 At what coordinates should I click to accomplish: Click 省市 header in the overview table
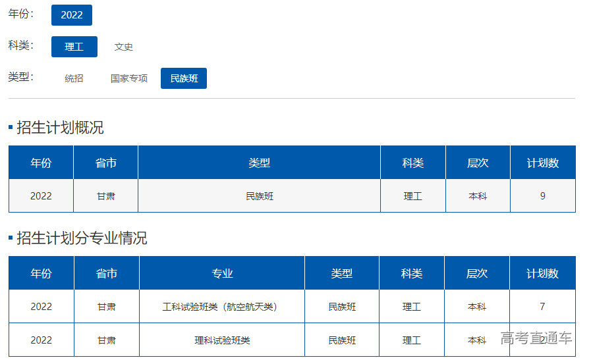[x=105, y=163]
